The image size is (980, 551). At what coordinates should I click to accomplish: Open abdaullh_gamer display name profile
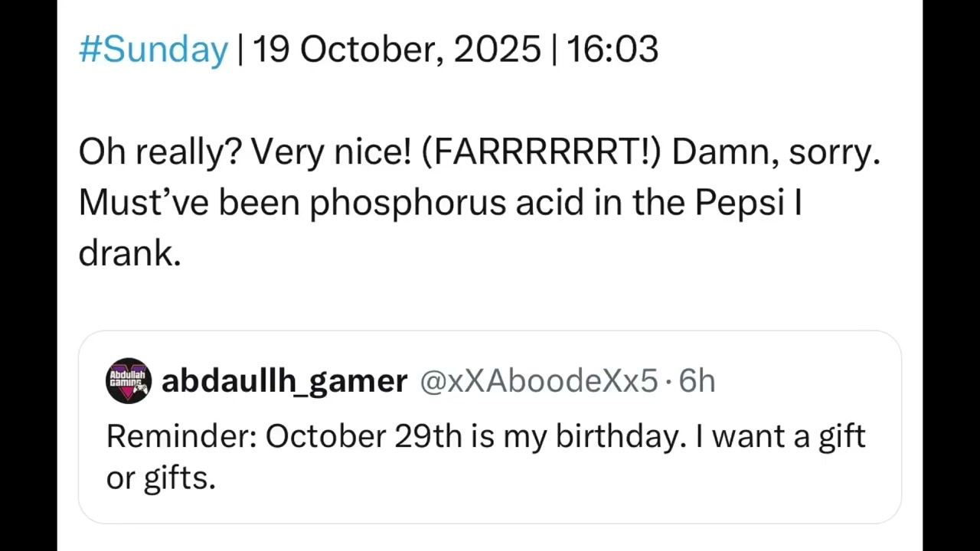284,381
